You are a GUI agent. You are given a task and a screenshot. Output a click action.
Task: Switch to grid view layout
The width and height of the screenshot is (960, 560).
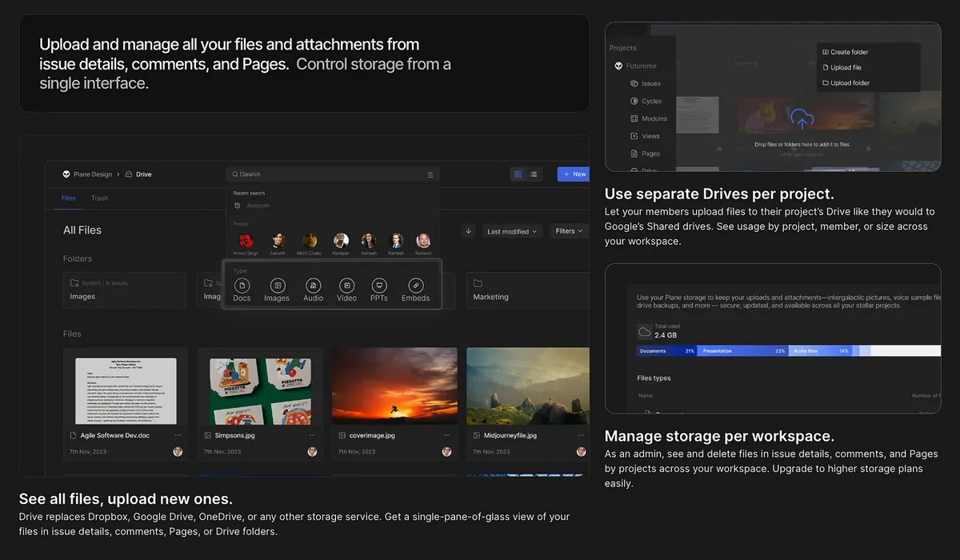click(x=518, y=174)
